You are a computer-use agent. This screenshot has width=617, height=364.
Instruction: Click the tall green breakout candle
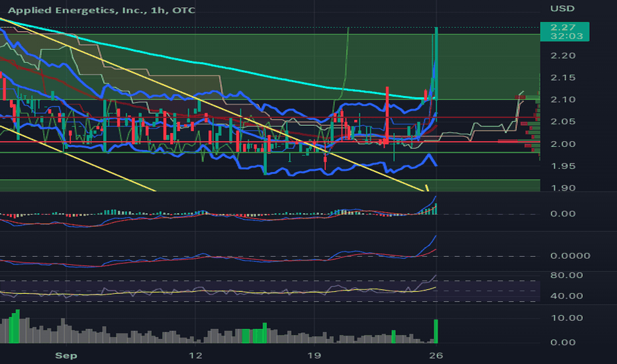point(436,64)
